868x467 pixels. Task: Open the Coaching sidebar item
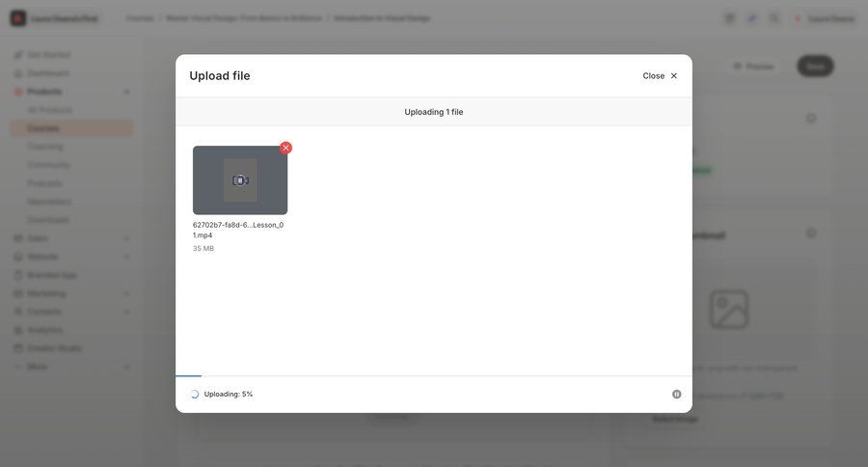click(45, 147)
